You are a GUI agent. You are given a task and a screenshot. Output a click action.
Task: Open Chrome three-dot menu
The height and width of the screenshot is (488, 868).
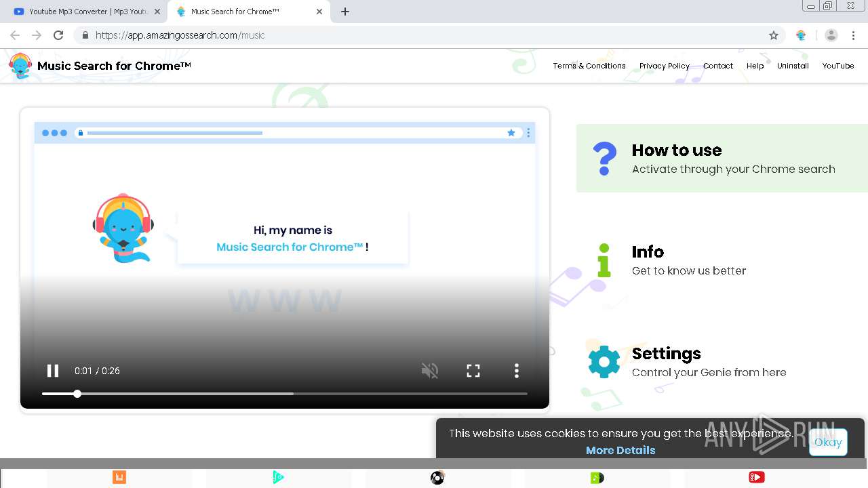pos(854,35)
